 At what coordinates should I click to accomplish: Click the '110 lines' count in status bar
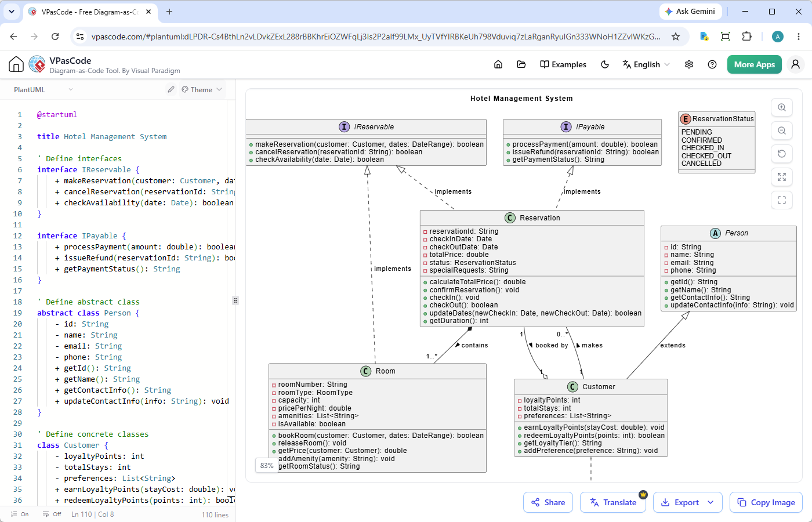tap(215, 515)
